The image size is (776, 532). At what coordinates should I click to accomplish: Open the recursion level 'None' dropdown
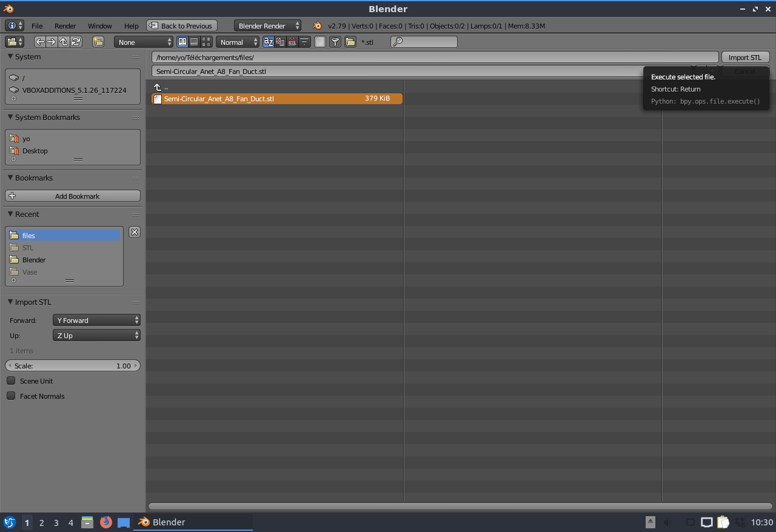point(144,42)
